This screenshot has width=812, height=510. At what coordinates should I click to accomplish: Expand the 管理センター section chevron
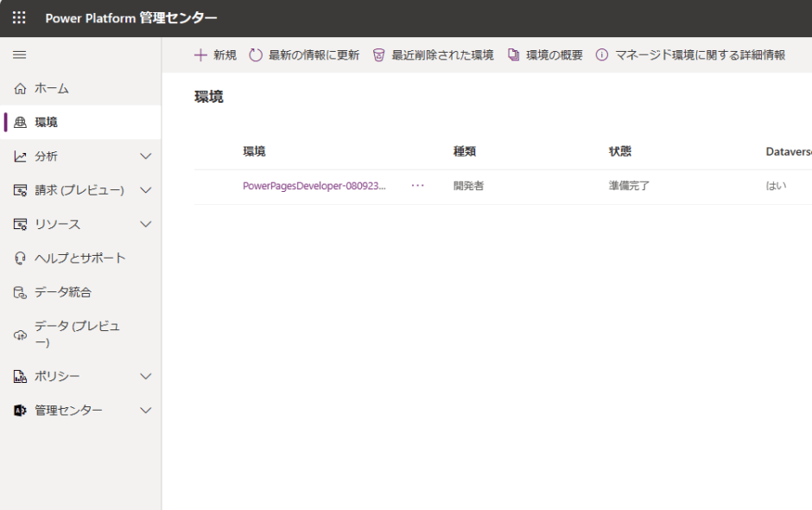pyautogui.click(x=145, y=411)
